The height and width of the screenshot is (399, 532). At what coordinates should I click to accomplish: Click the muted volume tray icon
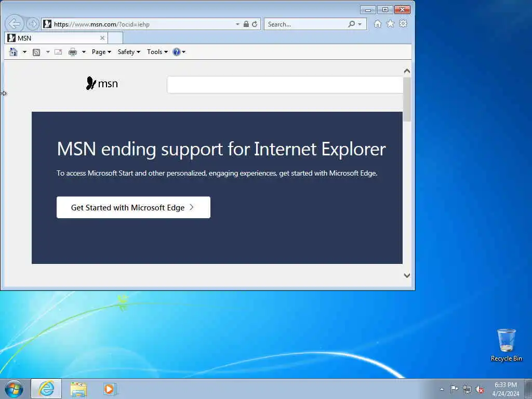[480, 389]
